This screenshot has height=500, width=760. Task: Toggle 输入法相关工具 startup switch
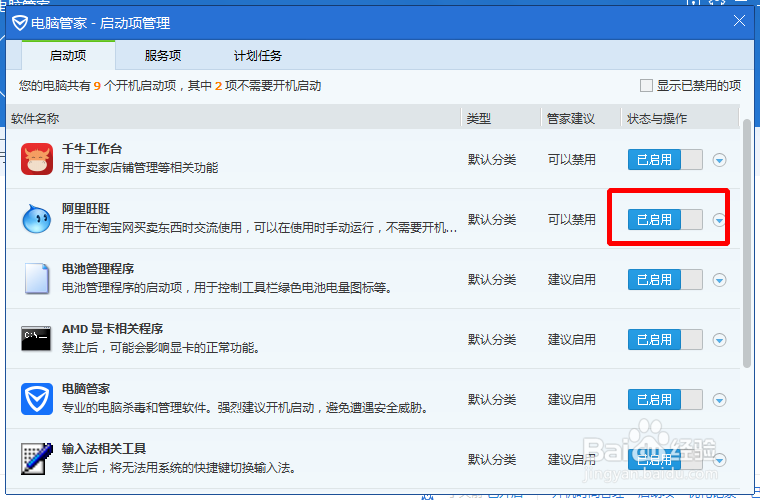[x=665, y=459]
